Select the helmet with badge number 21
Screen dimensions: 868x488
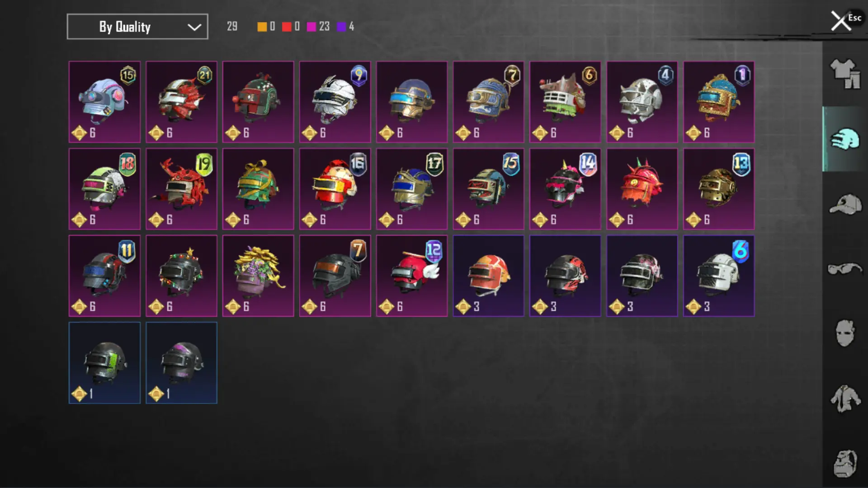point(181,102)
